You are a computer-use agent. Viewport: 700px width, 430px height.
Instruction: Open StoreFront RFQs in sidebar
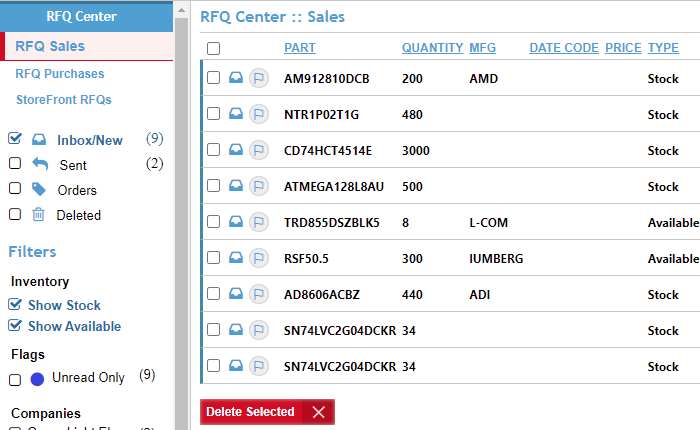63,100
